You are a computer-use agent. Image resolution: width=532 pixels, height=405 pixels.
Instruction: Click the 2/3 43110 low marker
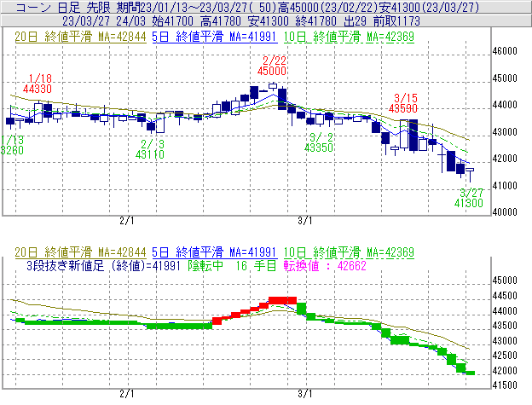150,149
